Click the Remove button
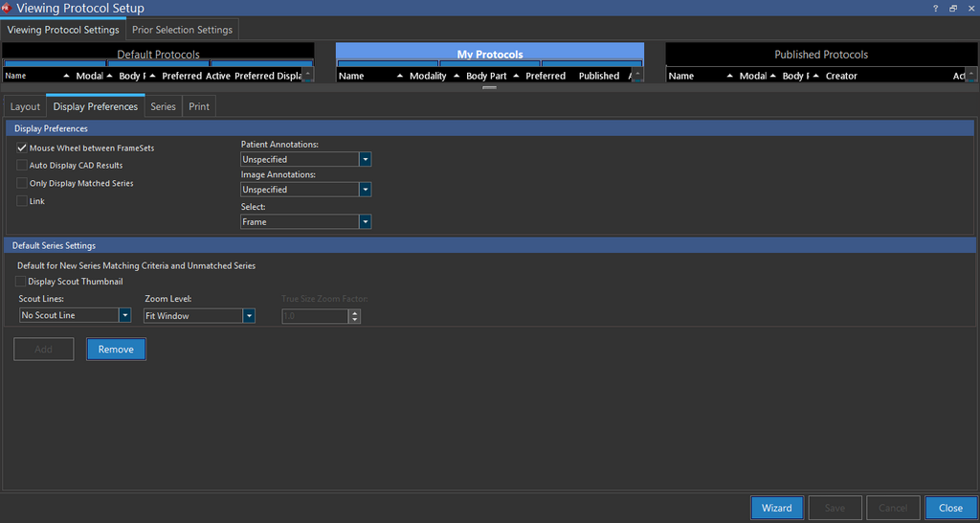Viewport: 980px width, 523px height. tap(116, 350)
